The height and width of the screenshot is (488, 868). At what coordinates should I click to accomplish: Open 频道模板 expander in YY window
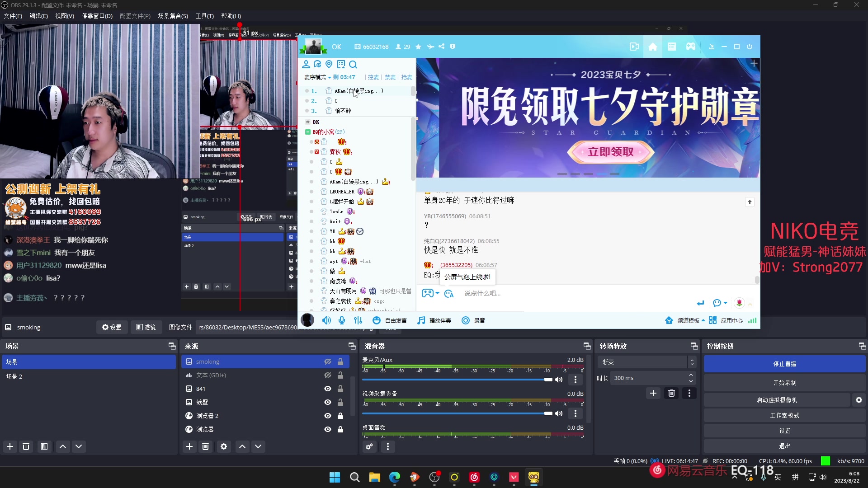685,320
